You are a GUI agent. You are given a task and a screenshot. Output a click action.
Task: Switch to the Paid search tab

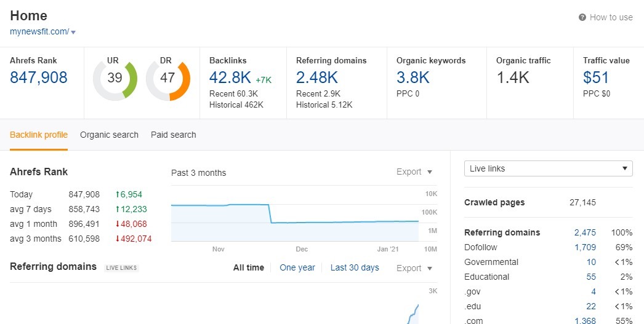click(173, 135)
